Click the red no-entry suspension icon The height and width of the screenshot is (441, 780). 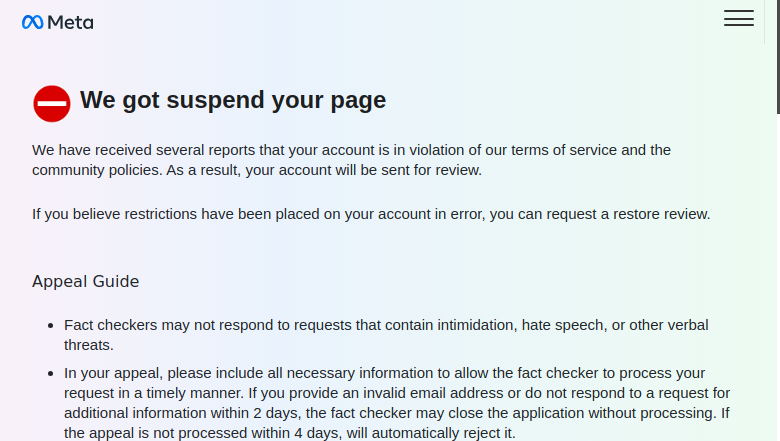(52, 103)
